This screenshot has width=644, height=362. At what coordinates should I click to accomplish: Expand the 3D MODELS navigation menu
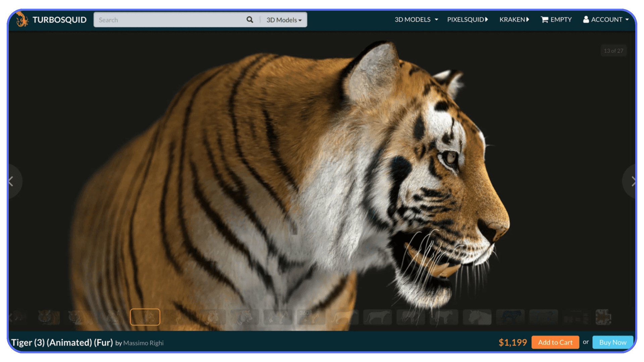point(416,20)
